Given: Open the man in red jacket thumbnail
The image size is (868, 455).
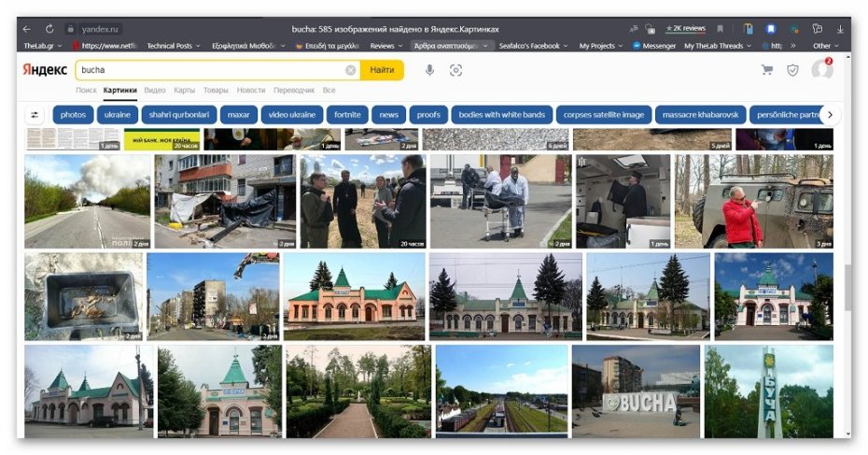Looking at the screenshot, I should [753, 201].
